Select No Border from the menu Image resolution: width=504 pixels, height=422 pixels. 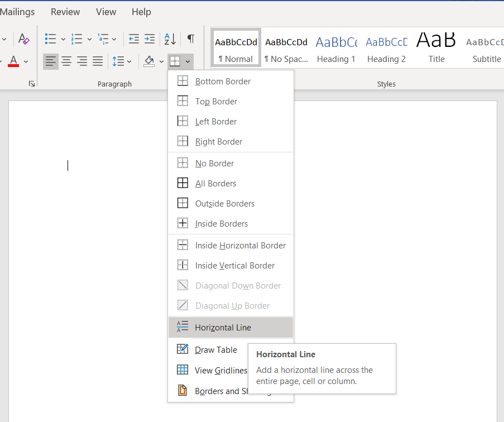[215, 163]
